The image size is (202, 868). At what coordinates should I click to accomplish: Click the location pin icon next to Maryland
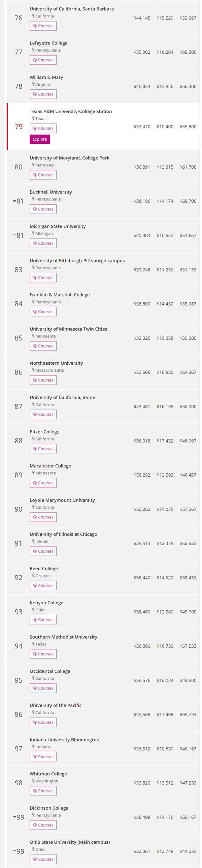pyautogui.click(x=33, y=165)
